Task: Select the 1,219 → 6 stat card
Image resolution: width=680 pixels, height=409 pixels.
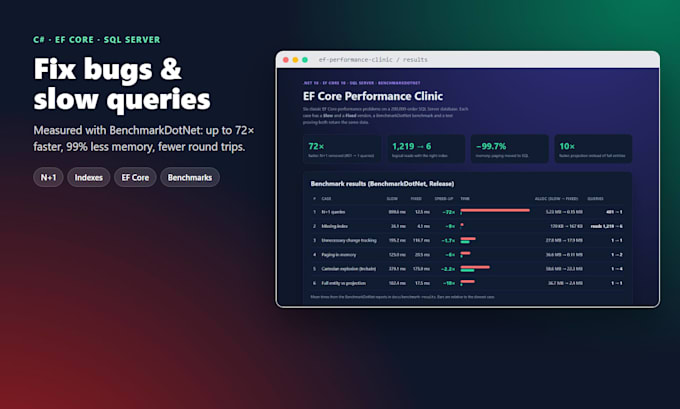Action: (x=426, y=149)
